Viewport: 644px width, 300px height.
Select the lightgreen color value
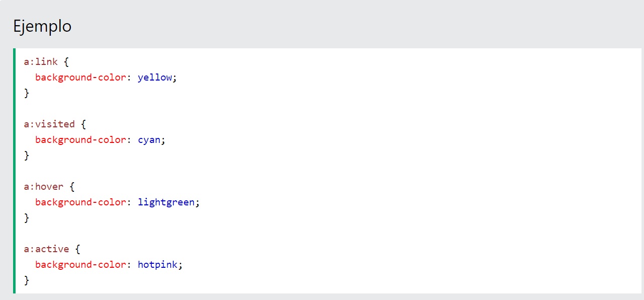coord(166,202)
